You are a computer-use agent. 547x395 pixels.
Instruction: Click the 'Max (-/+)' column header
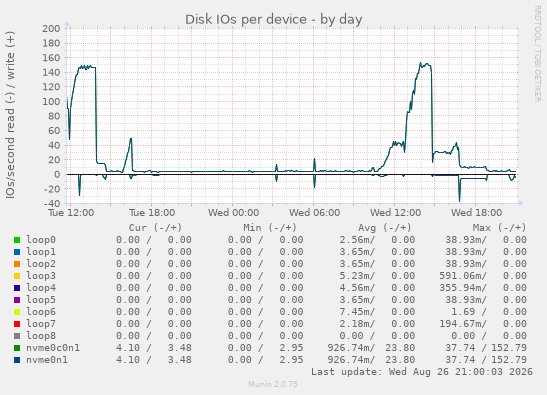499,228
